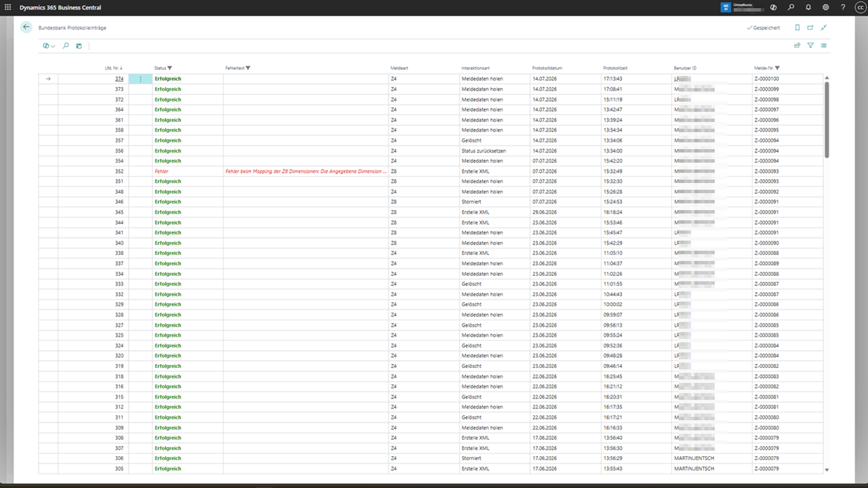Open the search magnifier in top bar

point(791,7)
